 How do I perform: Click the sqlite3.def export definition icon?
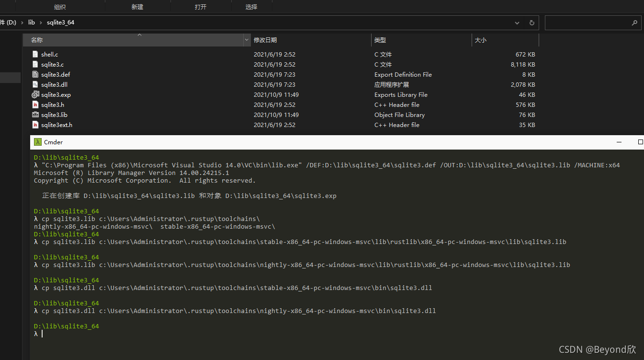[35, 74]
